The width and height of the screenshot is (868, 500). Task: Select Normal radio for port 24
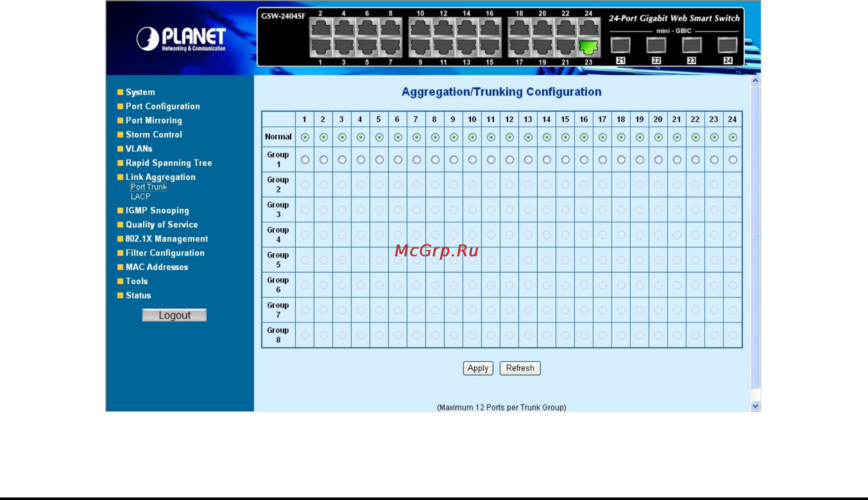click(x=733, y=137)
